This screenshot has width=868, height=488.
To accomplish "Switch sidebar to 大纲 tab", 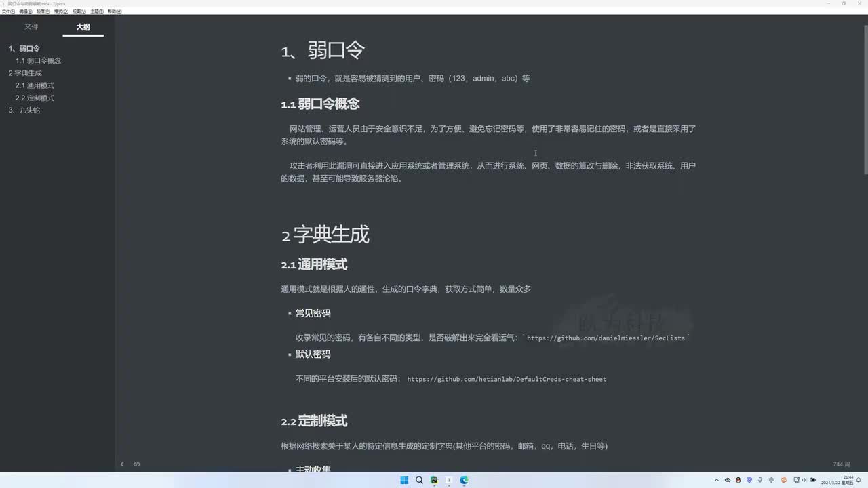I will point(83,26).
